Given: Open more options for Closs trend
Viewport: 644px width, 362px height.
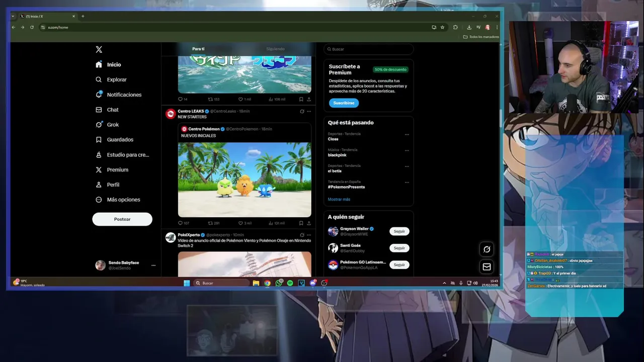Looking at the screenshot, I should click(x=407, y=135).
